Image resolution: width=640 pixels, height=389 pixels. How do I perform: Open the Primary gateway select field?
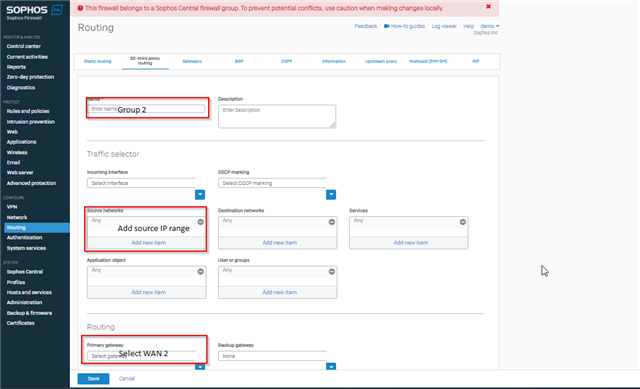click(x=141, y=356)
